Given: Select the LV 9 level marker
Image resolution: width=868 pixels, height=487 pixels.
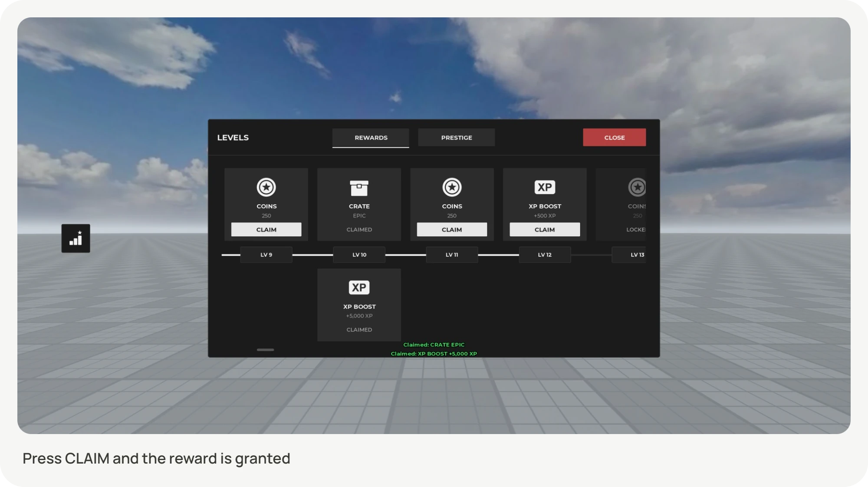Looking at the screenshot, I should tap(266, 255).
